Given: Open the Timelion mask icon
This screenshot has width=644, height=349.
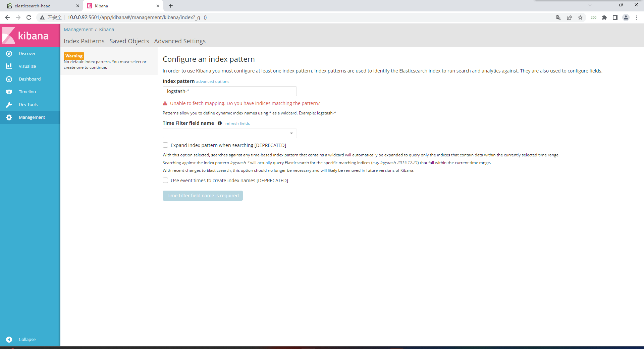Looking at the screenshot, I should click(9, 92).
